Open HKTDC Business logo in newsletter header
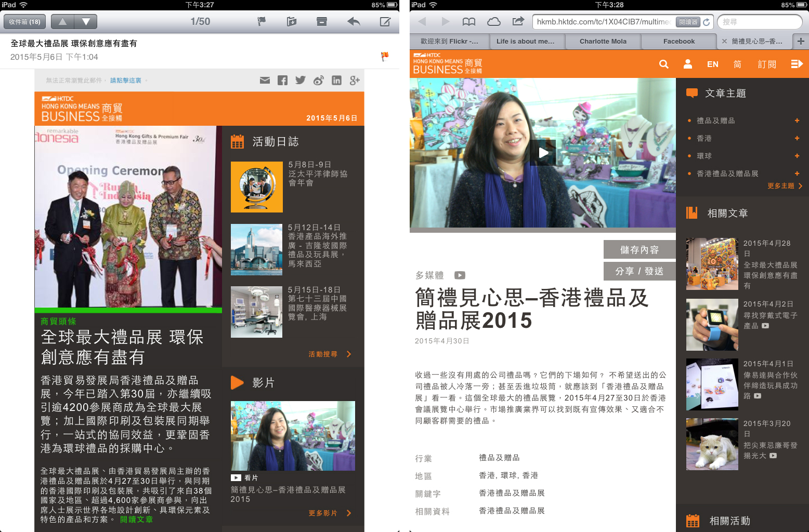 82,109
